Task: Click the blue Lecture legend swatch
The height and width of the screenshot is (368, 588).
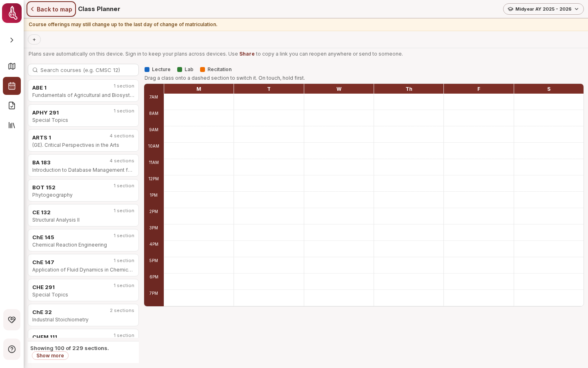Action: [147, 70]
